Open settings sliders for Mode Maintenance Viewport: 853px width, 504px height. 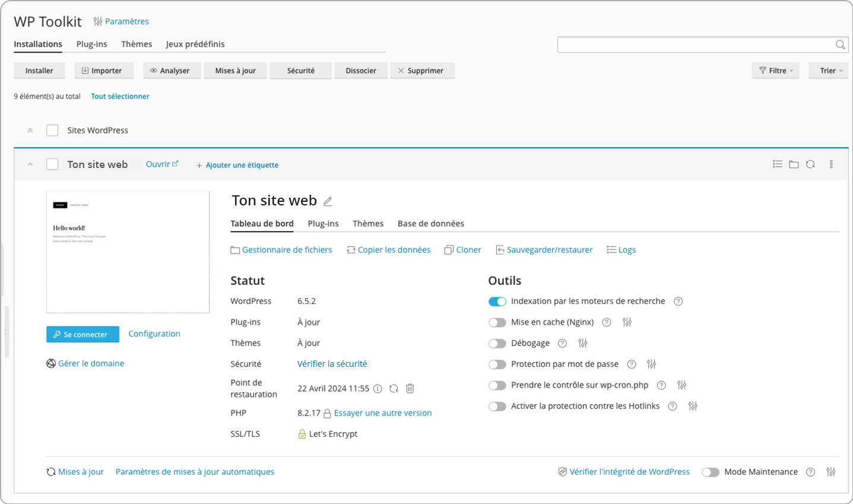coord(831,472)
